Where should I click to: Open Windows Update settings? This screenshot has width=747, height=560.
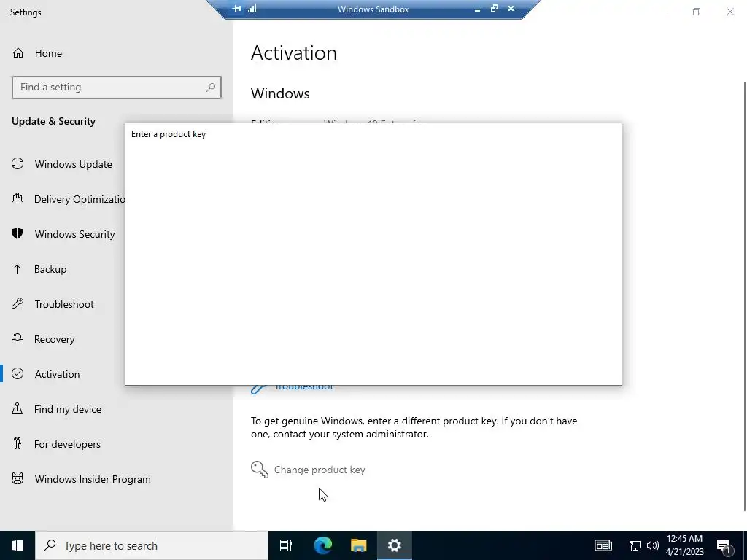point(62,164)
